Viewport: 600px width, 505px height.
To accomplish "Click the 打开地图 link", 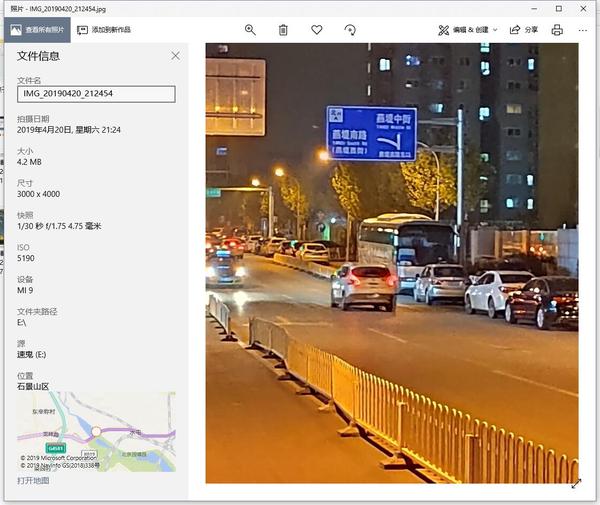I will (33, 481).
